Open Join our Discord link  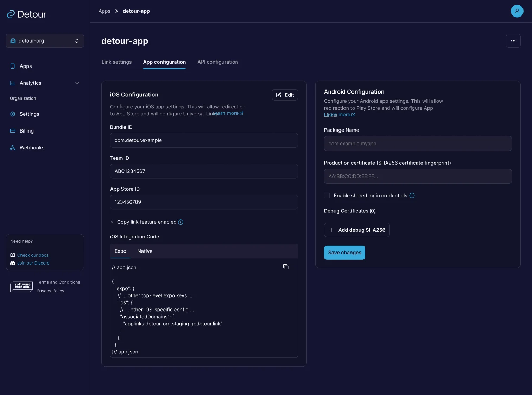pyautogui.click(x=33, y=263)
